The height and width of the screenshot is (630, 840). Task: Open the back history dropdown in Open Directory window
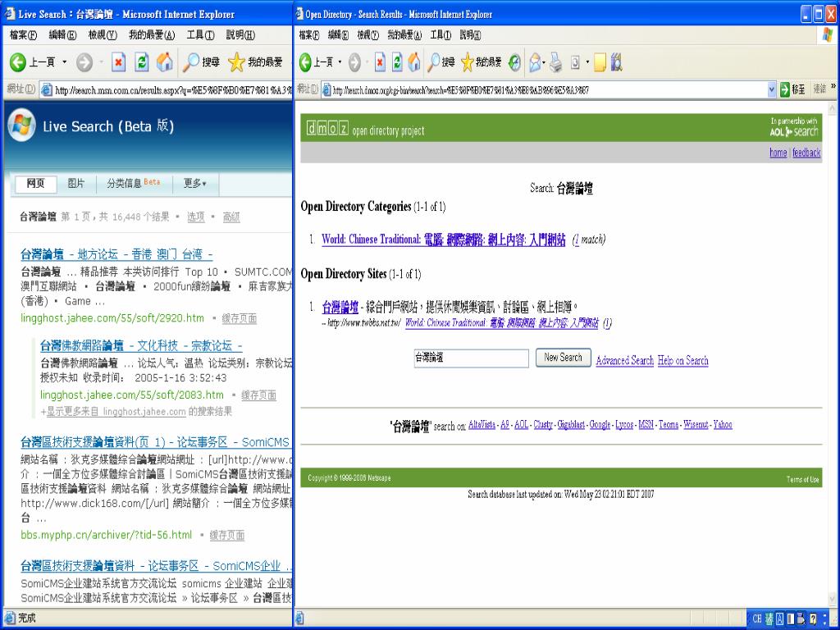click(340, 62)
